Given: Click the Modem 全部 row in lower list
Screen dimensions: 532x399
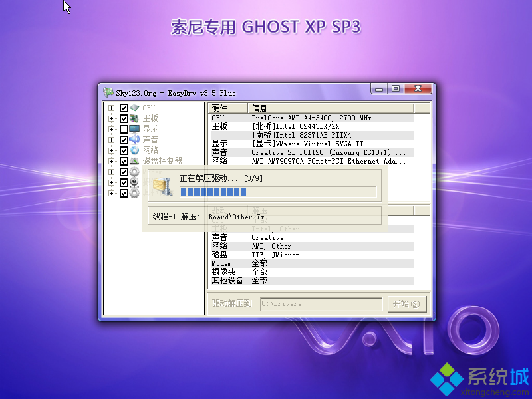Looking at the screenshot, I should 311,263.
